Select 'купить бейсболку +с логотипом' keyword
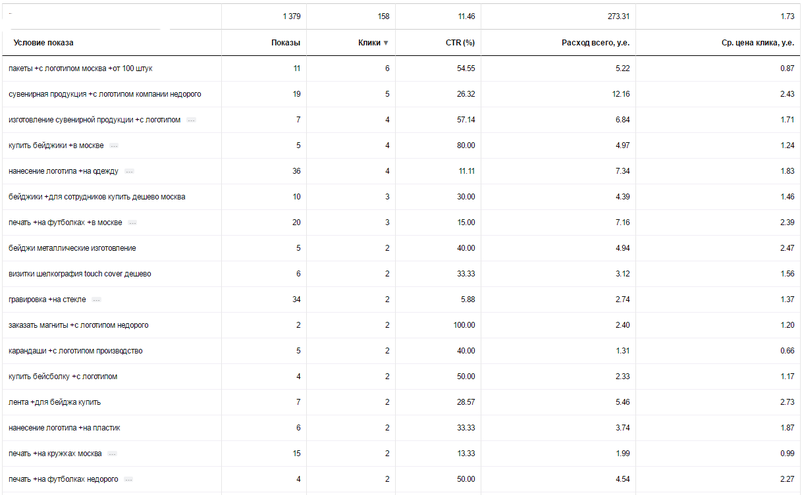Viewport: 804px width, 495px height. click(x=63, y=376)
